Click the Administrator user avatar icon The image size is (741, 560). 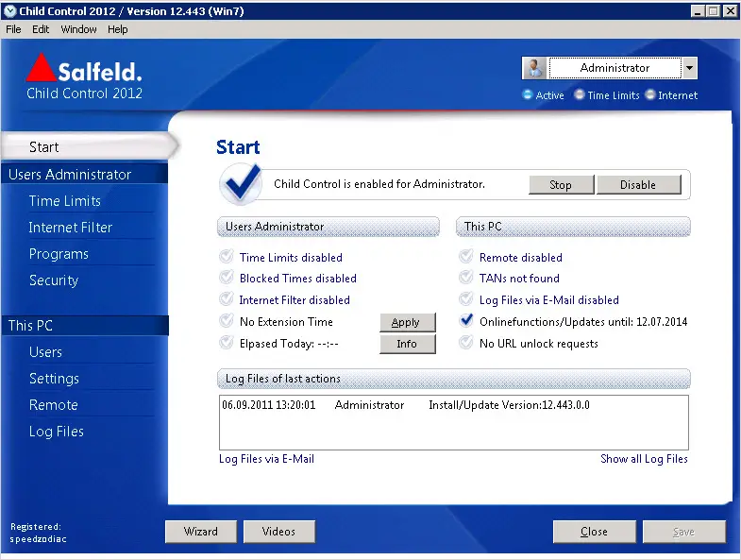click(x=534, y=68)
